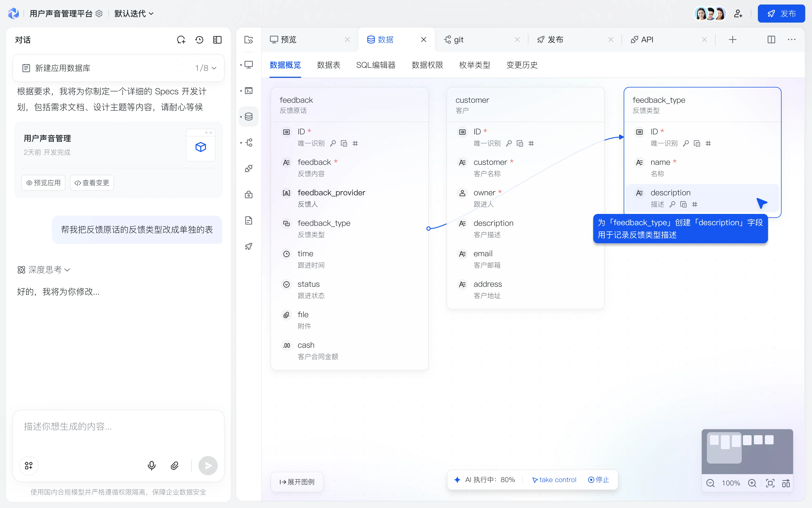Expand 深度思考 section
This screenshot has width=812, height=508.
click(x=44, y=270)
